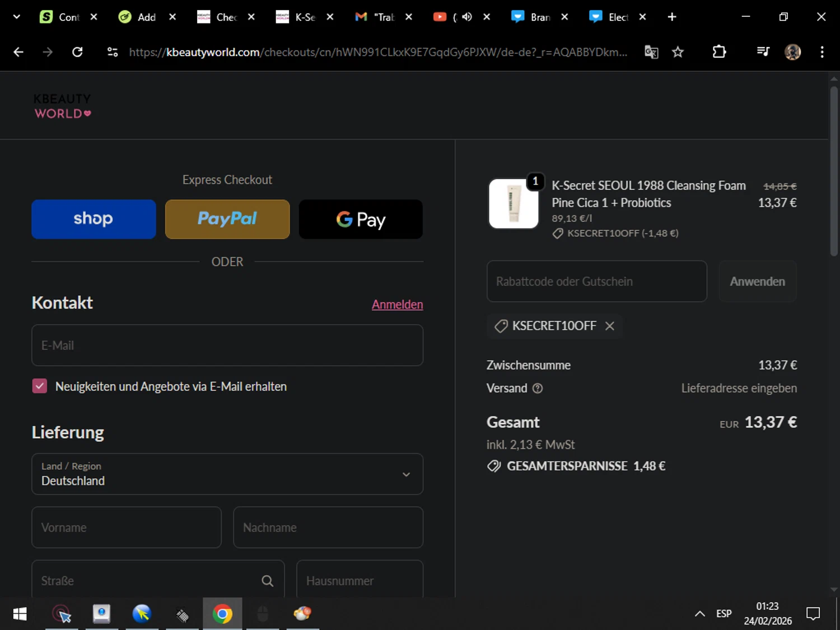The width and height of the screenshot is (840, 630).
Task: Close the Gmail 'Trat' tab
Action: (409, 17)
